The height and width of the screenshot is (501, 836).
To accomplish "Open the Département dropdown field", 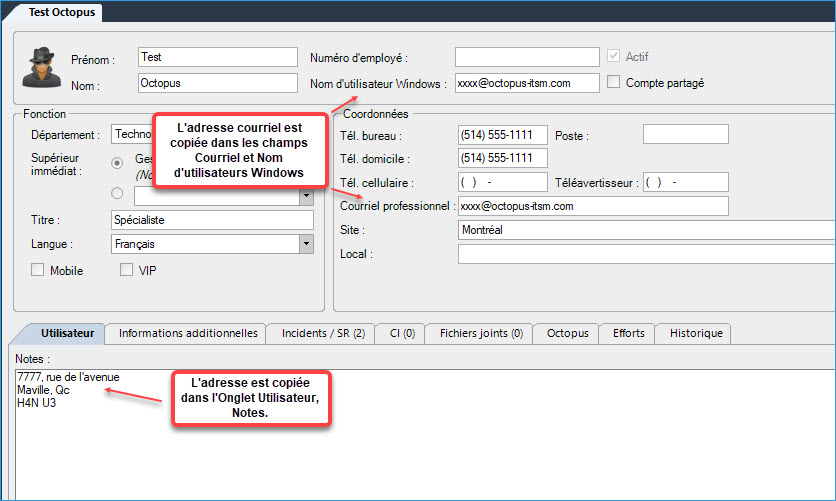I will click(x=132, y=134).
